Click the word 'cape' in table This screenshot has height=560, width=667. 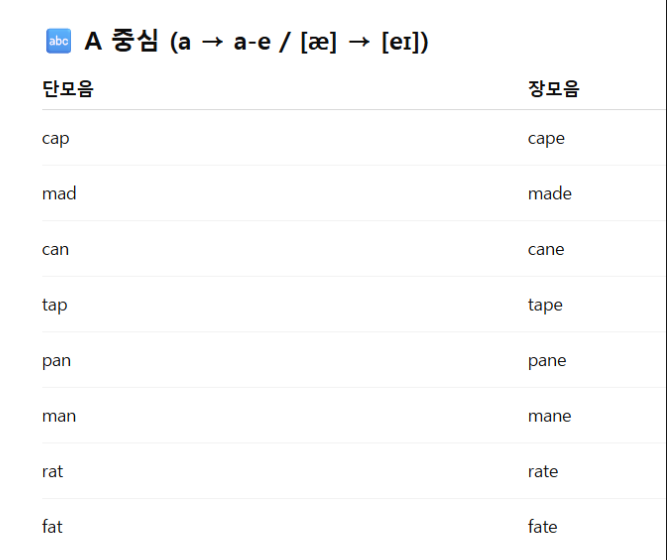[x=546, y=138]
